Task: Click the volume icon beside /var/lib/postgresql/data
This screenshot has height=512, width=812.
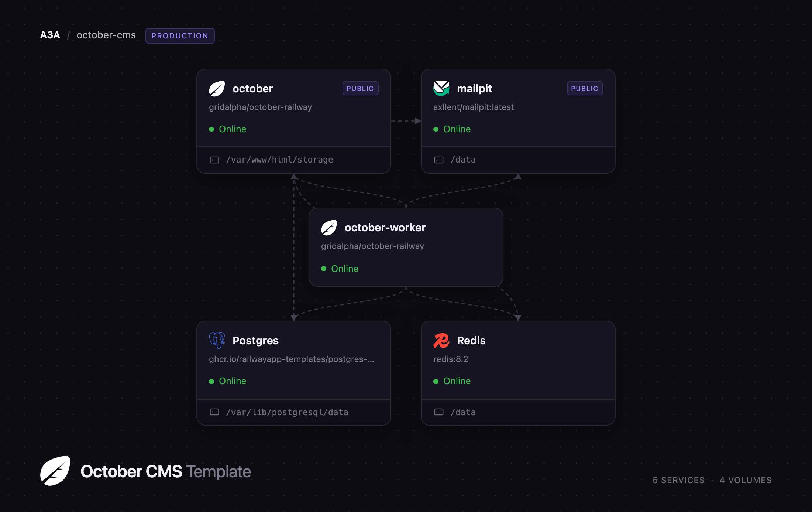Action: (x=214, y=412)
